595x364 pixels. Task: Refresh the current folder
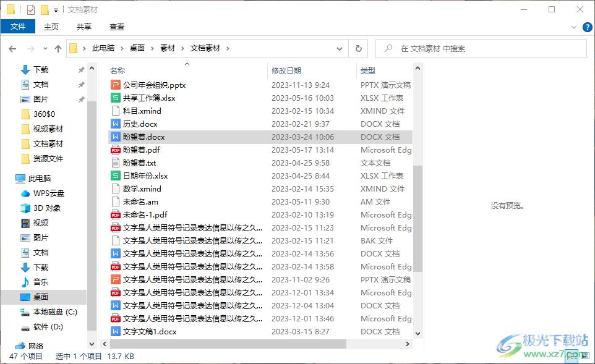pyautogui.click(x=358, y=49)
